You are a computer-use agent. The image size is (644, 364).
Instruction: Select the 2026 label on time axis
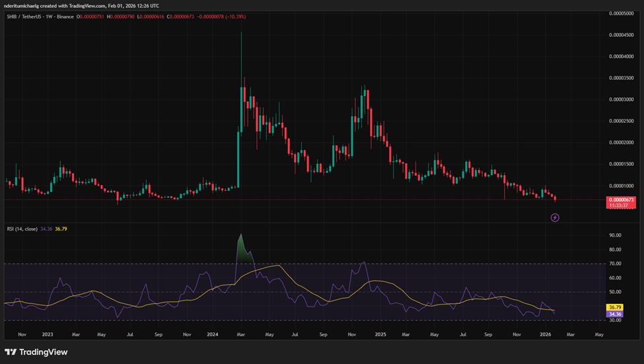tap(545, 335)
